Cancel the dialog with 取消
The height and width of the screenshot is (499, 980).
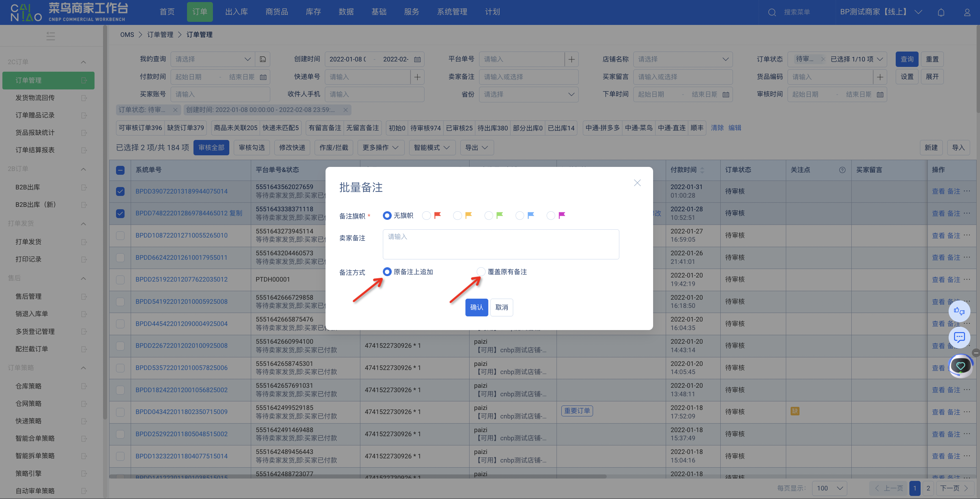pyautogui.click(x=501, y=307)
